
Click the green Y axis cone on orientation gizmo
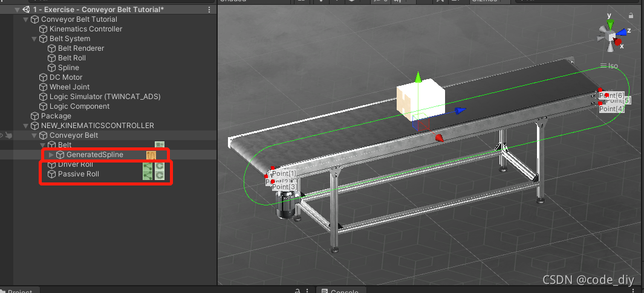pos(610,24)
